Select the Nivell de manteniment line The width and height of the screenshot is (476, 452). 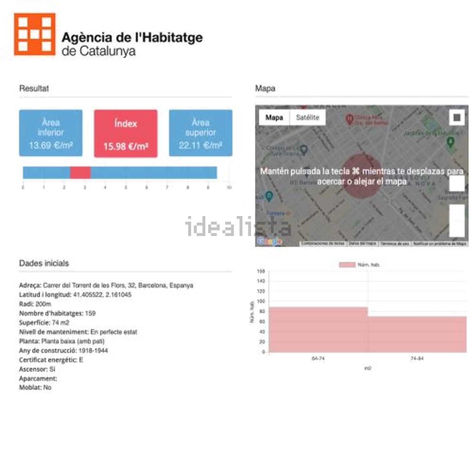78,332
